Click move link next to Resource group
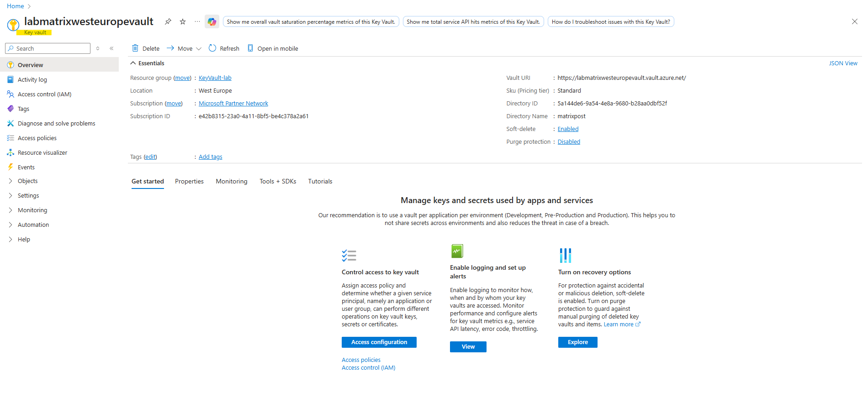The width and height of the screenshot is (868, 408). pyautogui.click(x=182, y=78)
